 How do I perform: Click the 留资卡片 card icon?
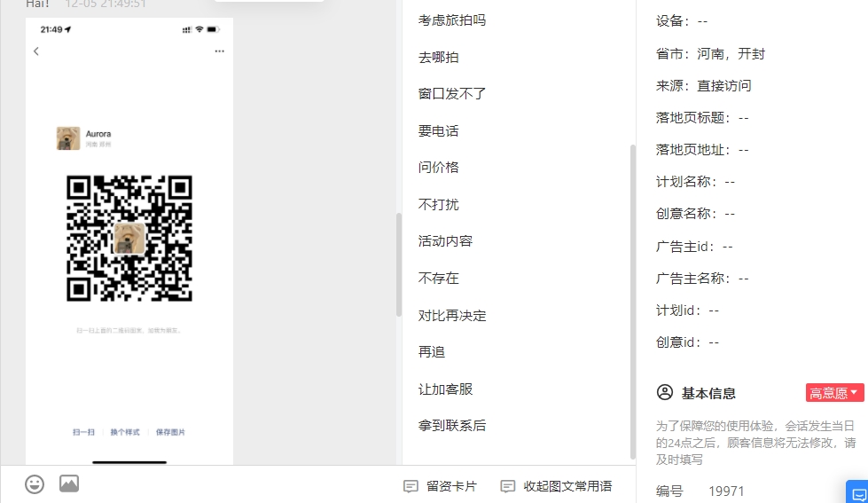(x=411, y=486)
